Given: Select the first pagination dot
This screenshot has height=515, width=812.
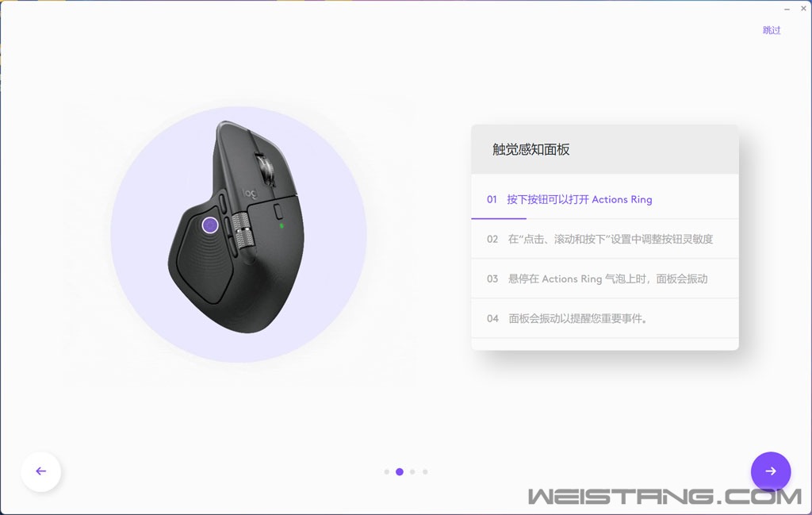Looking at the screenshot, I should (387, 472).
